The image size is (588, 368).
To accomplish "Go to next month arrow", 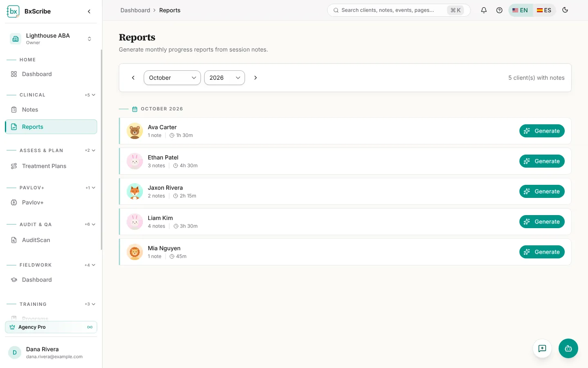I will (x=256, y=78).
